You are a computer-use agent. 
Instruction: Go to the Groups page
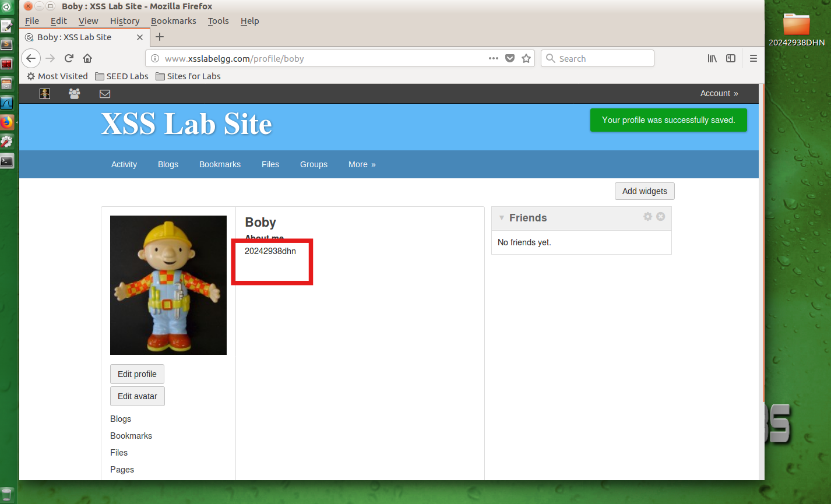click(314, 164)
